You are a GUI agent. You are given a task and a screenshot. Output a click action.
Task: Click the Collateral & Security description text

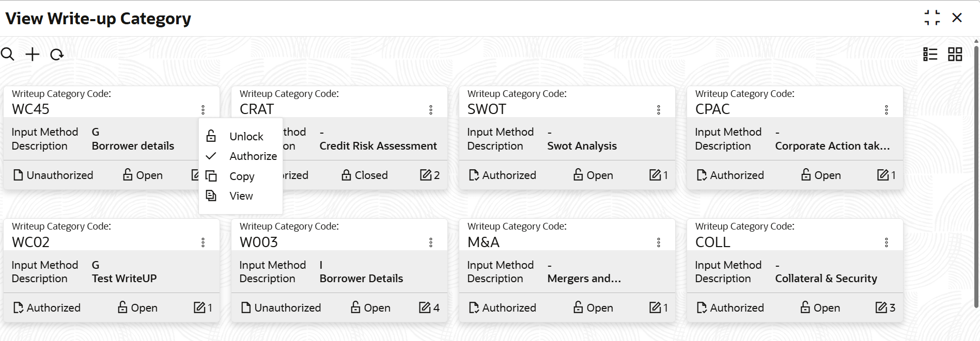point(825,278)
